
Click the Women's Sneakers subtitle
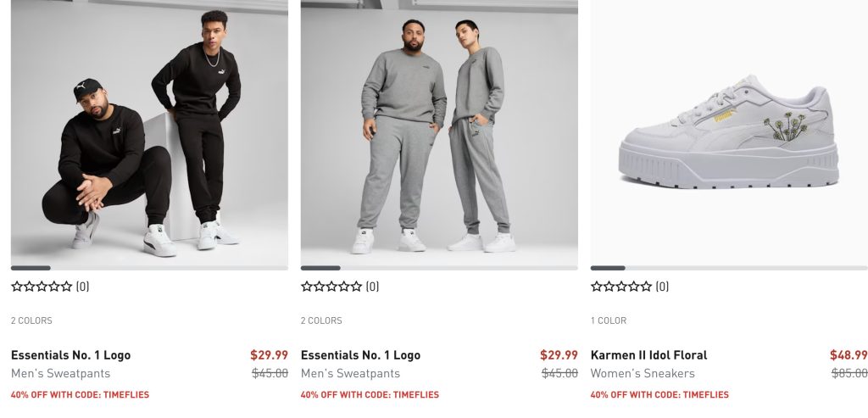[x=643, y=374]
